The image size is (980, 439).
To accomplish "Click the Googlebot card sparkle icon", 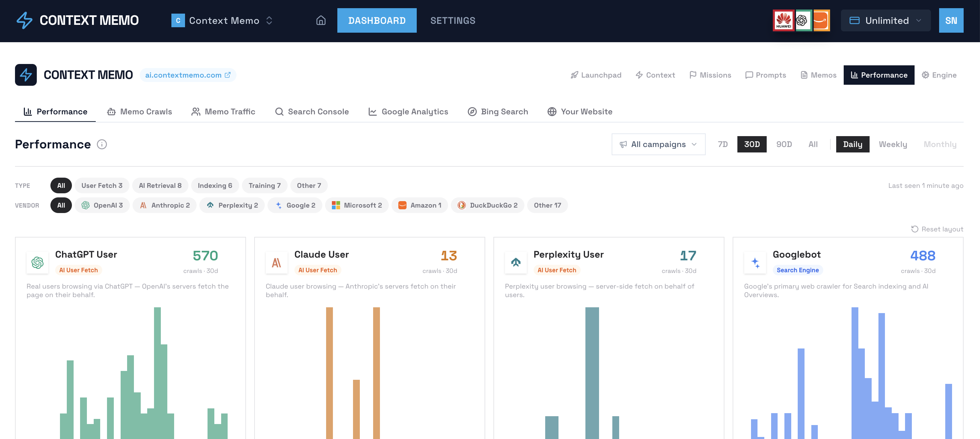I will click(x=755, y=262).
